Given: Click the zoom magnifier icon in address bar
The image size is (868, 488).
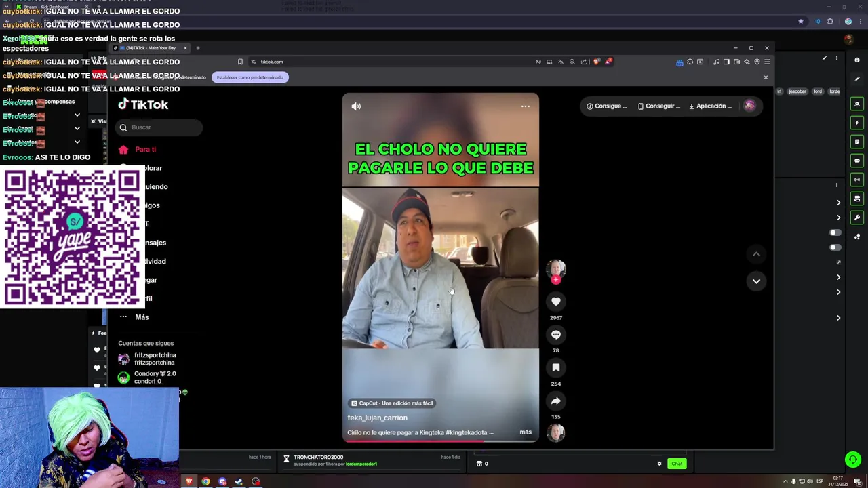Looking at the screenshot, I should (x=572, y=62).
